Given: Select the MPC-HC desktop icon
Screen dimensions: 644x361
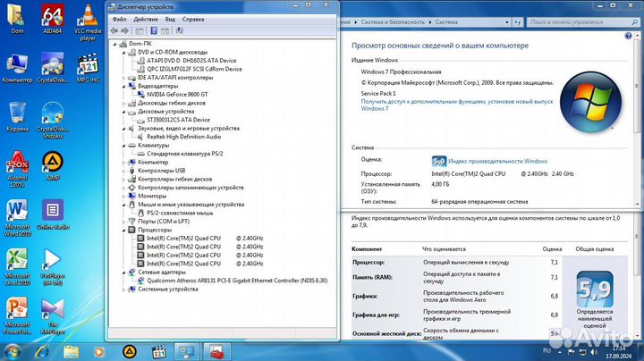Looking at the screenshot, I should pyautogui.click(x=88, y=68).
